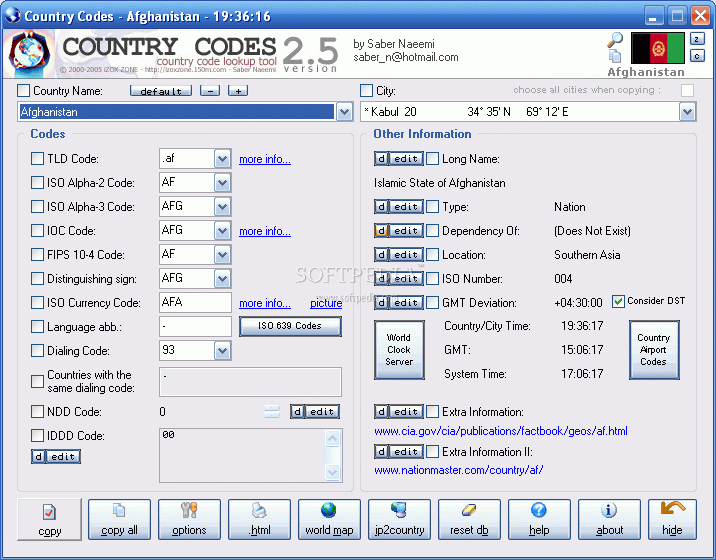The image size is (716, 560).
Task: Check the Long Name checkbox
Action: [x=432, y=158]
